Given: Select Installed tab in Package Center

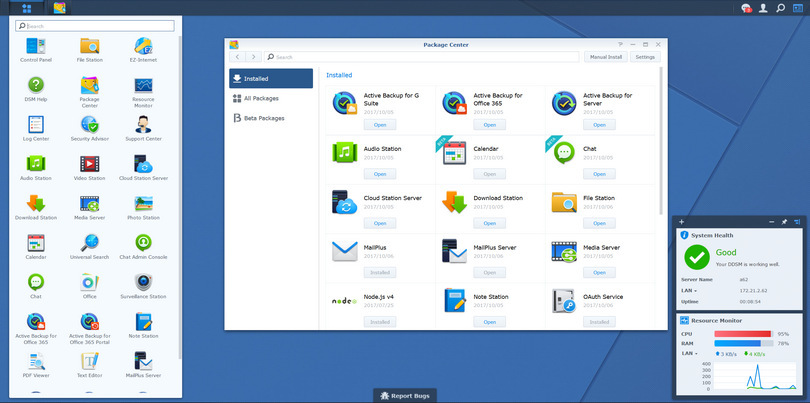Looking at the screenshot, I should click(271, 79).
